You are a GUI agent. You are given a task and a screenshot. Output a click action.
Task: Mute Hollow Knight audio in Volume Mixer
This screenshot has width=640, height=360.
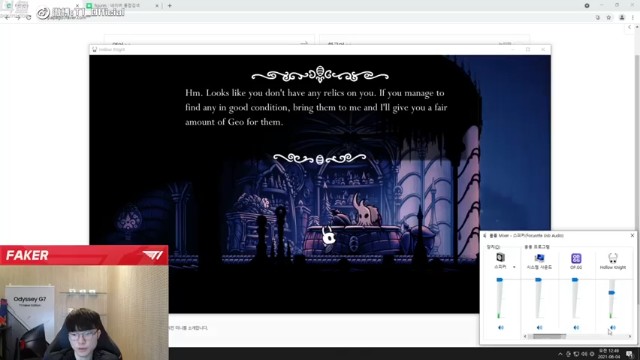pos(613,327)
